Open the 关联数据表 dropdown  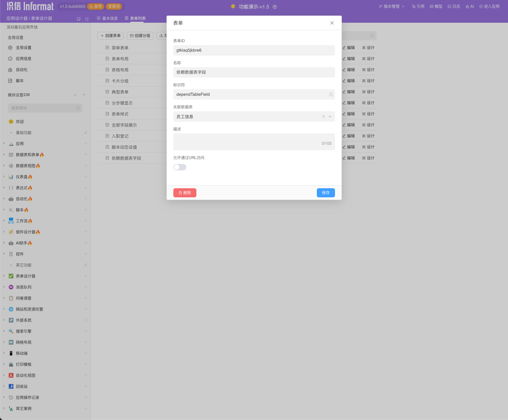point(330,116)
